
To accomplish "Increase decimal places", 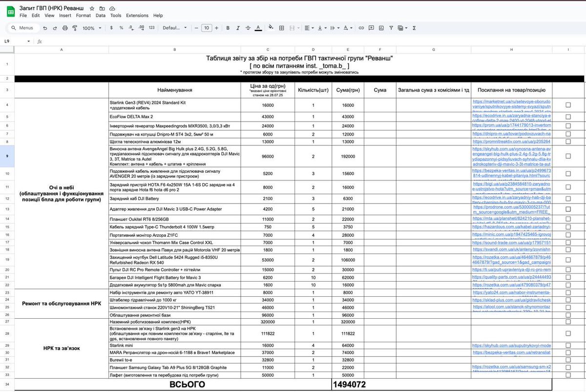I will point(141,28).
